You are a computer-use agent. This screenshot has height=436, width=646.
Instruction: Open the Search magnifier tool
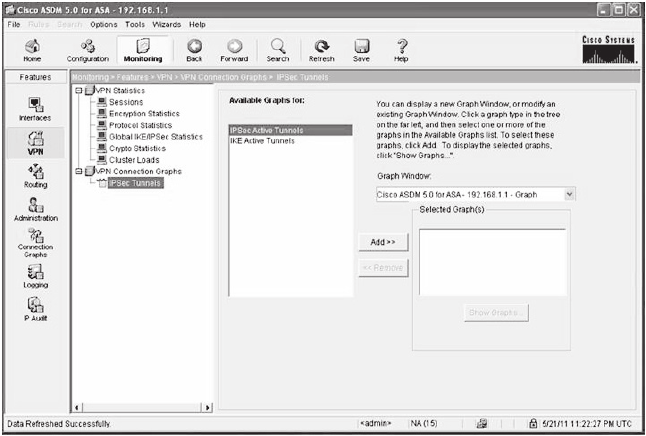click(x=278, y=50)
